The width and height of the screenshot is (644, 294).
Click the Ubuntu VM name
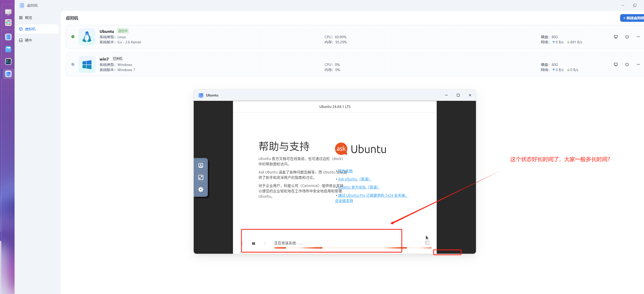tap(107, 31)
